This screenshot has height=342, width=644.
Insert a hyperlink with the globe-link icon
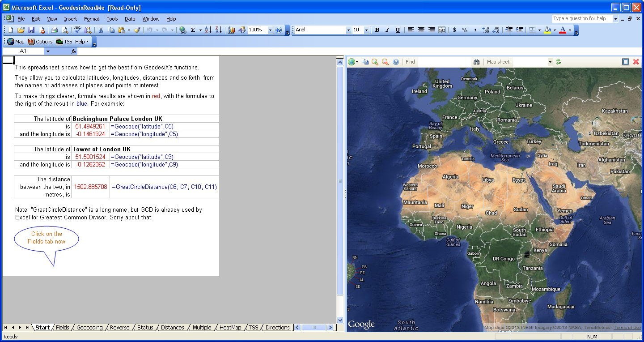click(182, 30)
